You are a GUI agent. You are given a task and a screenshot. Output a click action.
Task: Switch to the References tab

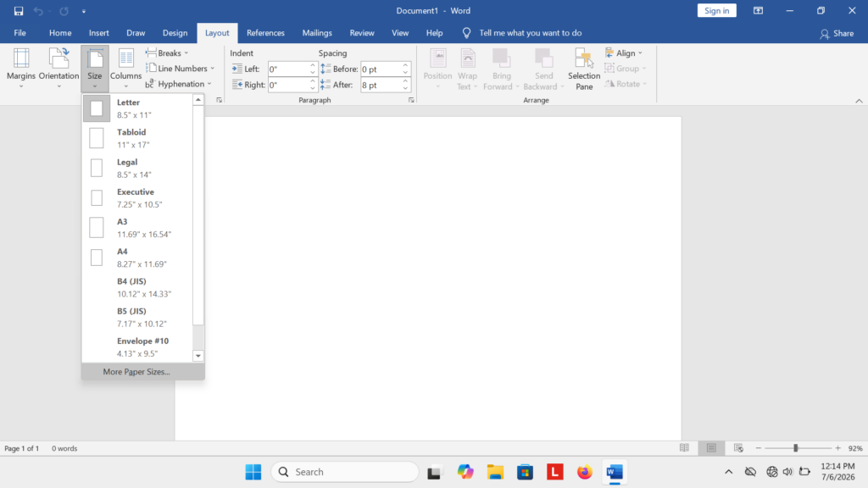pyautogui.click(x=265, y=33)
